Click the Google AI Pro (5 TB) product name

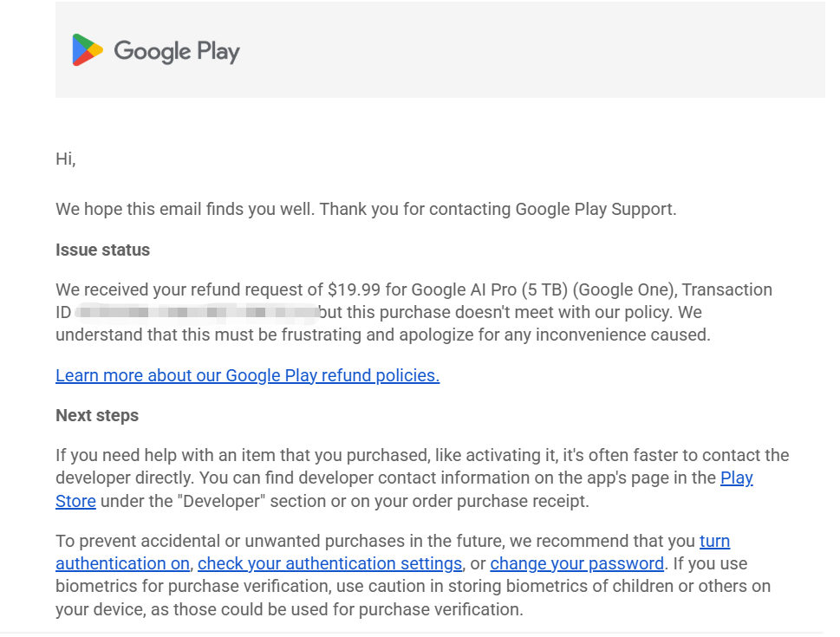tap(489, 289)
